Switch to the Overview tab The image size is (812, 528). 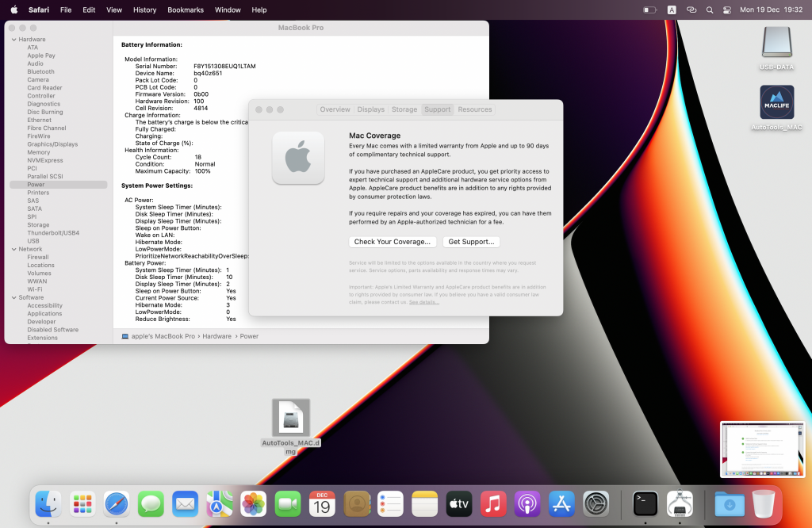[335, 109]
